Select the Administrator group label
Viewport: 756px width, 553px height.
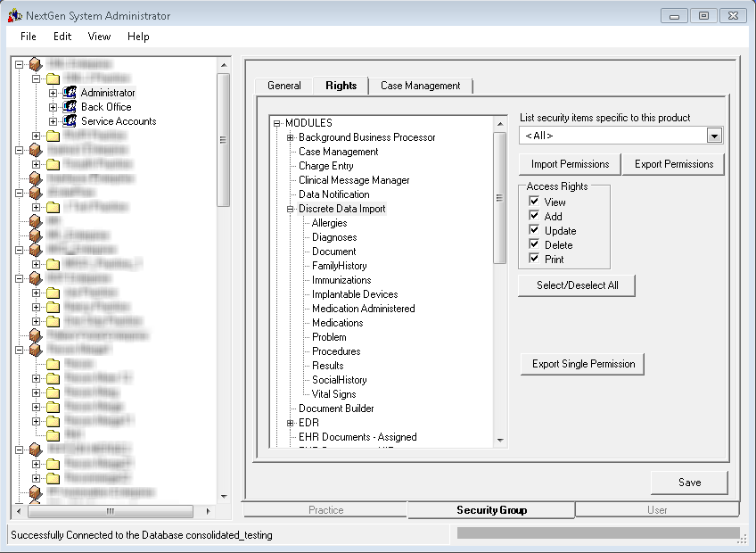108,92
